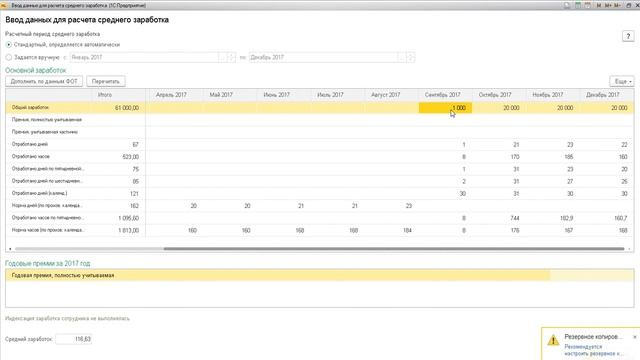Viewport: 640px width, 360px height.
Task: Click the Май 2017 column header
Action: point(230,95)
